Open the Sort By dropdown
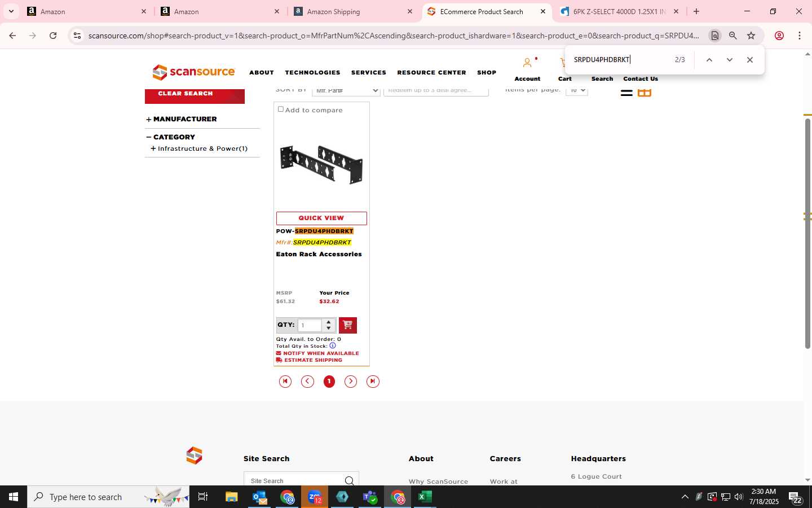 [346, 91]
